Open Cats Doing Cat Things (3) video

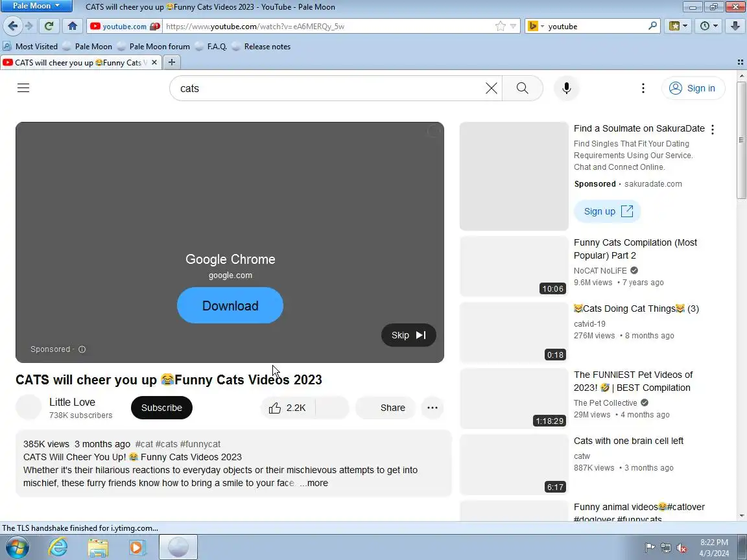636,309
